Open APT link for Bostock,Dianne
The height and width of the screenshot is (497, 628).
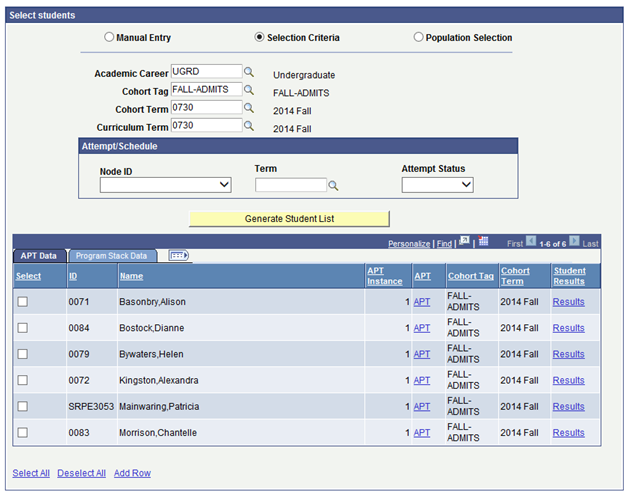(422, 328)
